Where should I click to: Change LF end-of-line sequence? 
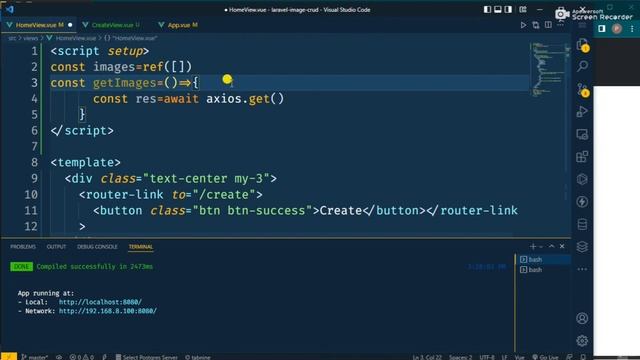pos(504,357)
